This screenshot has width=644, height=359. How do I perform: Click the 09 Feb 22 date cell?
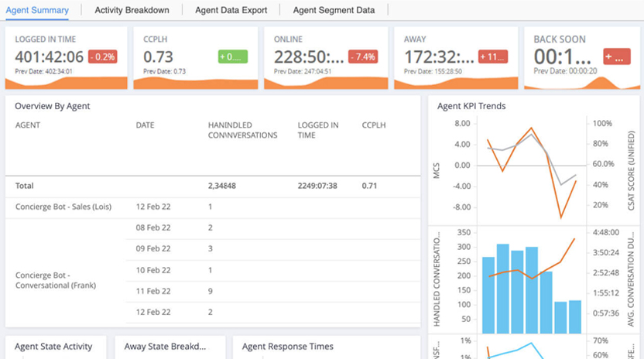pos(153,248)
